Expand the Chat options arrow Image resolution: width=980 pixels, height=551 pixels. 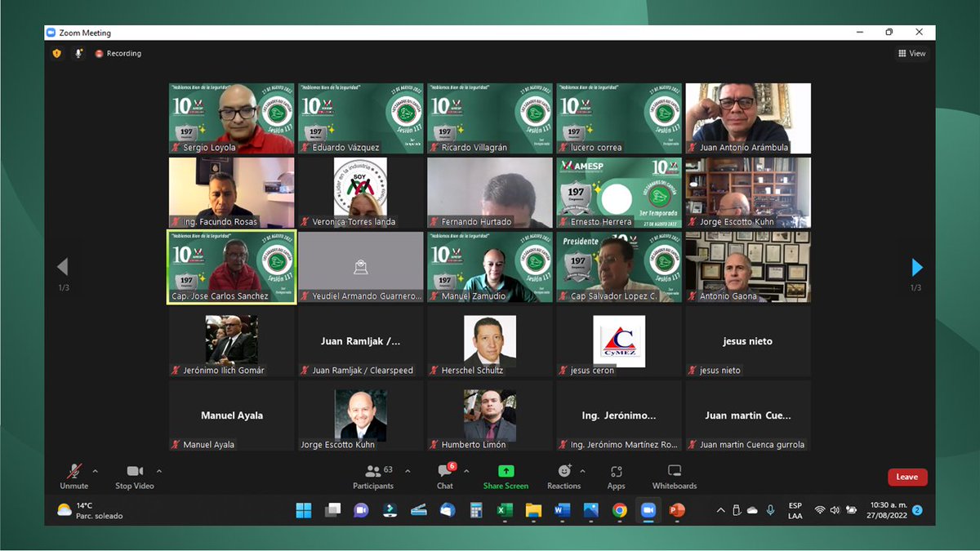coord(466,471)
